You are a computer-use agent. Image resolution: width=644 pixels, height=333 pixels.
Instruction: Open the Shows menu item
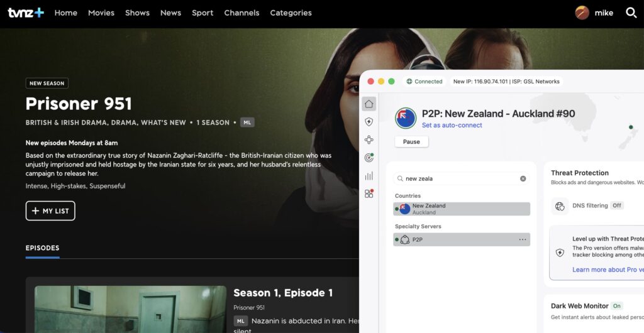click(x=137, y=13)
